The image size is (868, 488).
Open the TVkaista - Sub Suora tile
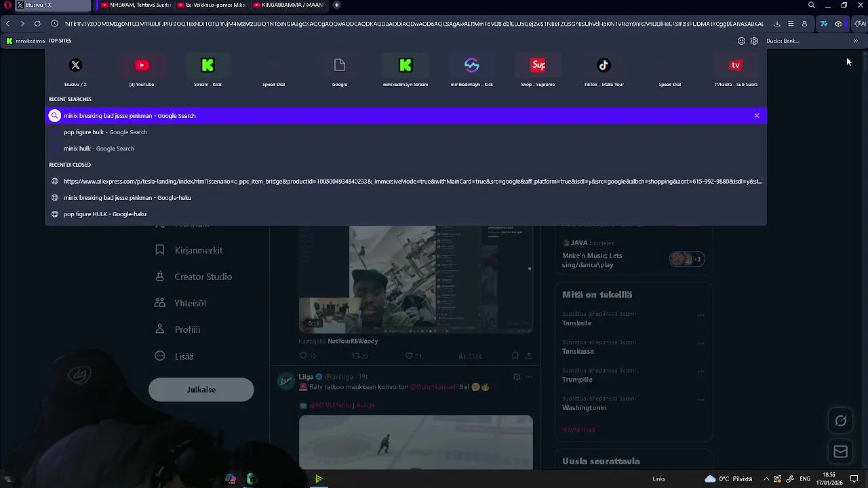pos(736,70)
